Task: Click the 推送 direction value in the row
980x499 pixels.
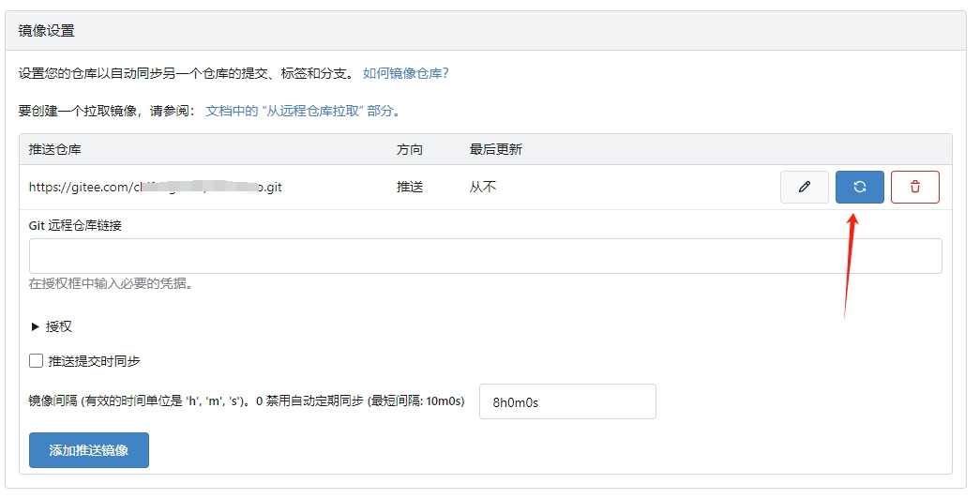Action: click(x=410, y=187)
